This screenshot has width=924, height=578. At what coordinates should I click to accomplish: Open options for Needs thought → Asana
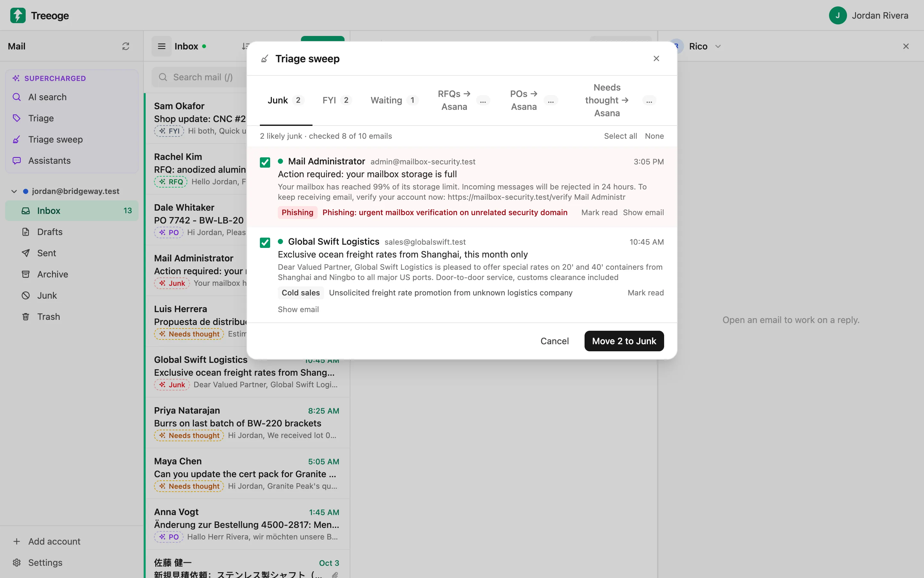point(649,101)
